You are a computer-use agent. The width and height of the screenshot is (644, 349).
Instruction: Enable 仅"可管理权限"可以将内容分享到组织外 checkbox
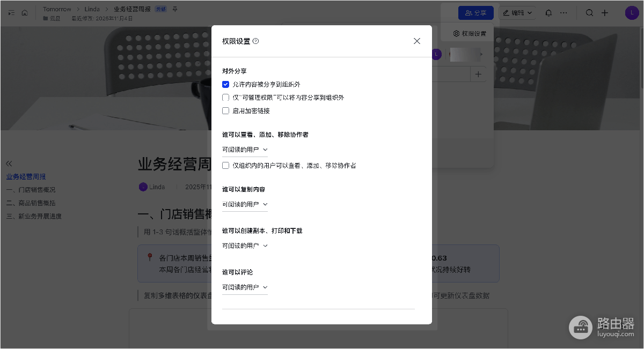pyautogui.click(x=226, y=98)
